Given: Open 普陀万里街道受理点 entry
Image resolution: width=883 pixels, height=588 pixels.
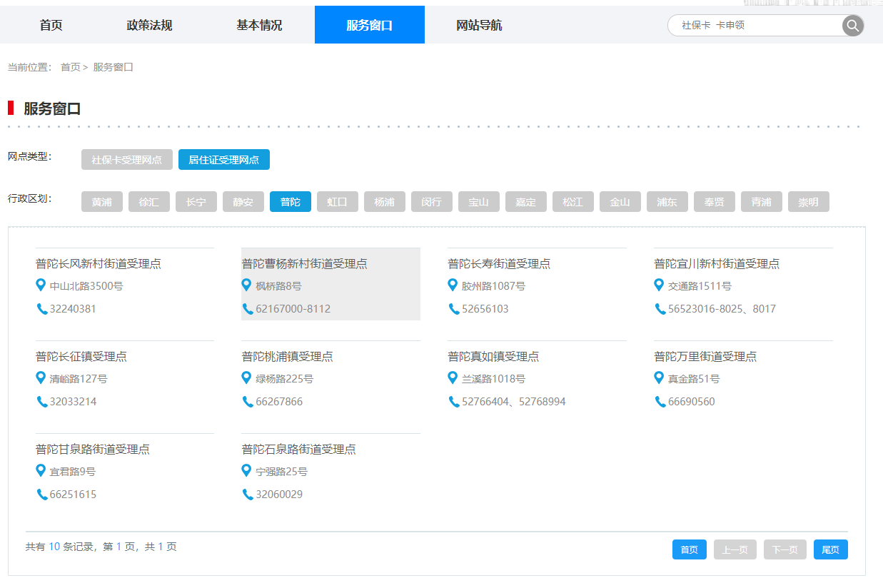Looking at the screenshot, I should (x=705, y=357).
